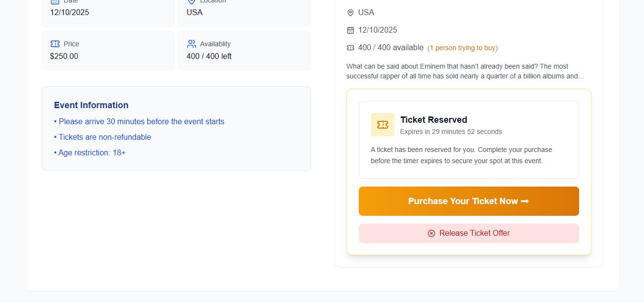644x303 pixels.
Task: Click the truncated Eminem event description
Action: click(465, 71)
